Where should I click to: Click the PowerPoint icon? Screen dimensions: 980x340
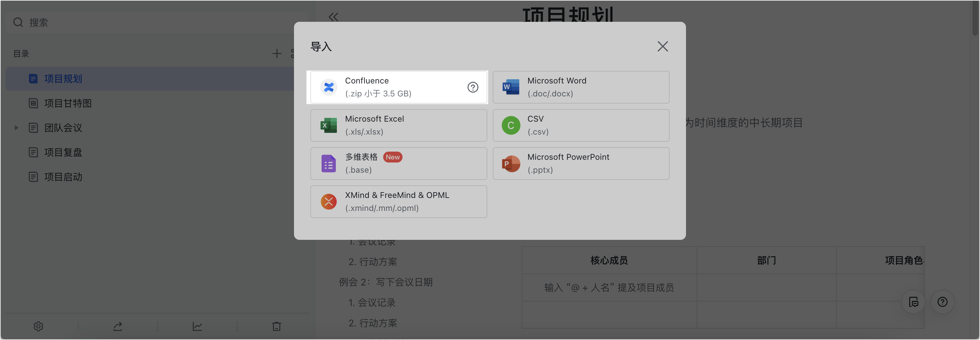(510, 164)
